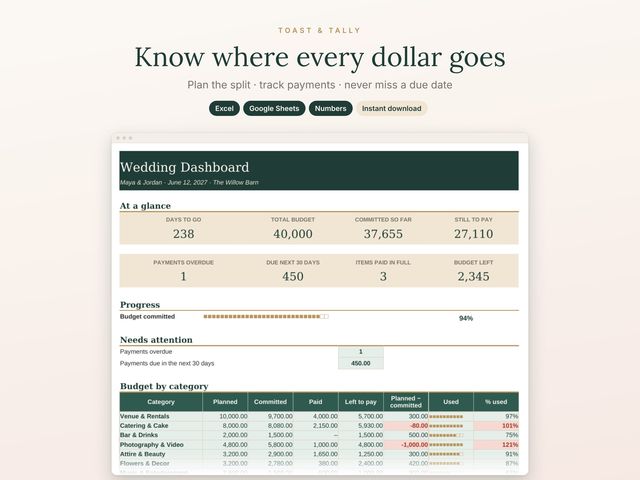Click the Budget by category heading
The image size is (640, 480).
tap(164, 386)
